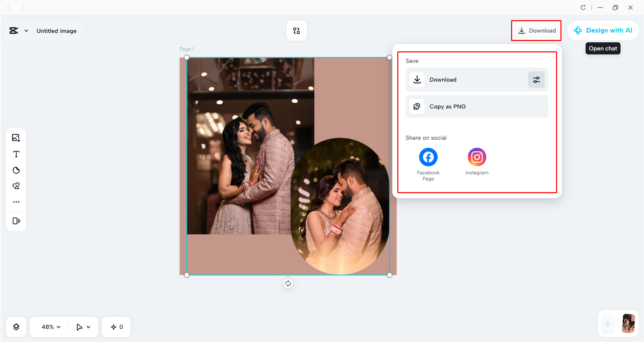Select the Add image tool
Viewport: 644px width, 342px height.
pyautogui.click(x=16, y=137)
